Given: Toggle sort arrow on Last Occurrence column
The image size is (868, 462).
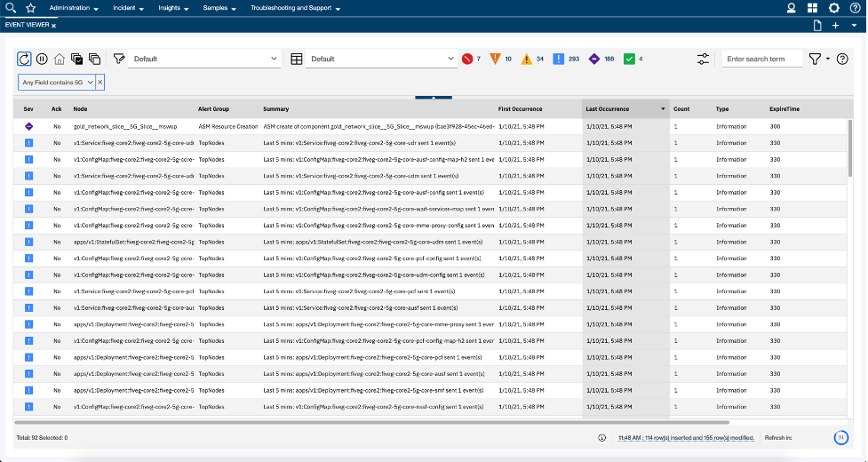Looking at the screenshot, I should coord(663,109).
